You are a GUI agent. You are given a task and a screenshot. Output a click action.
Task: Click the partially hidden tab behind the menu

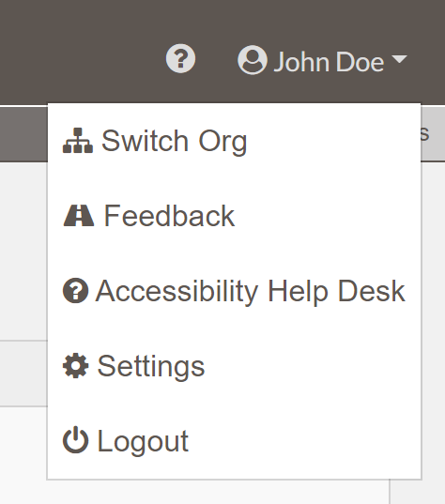coord(433,134)
